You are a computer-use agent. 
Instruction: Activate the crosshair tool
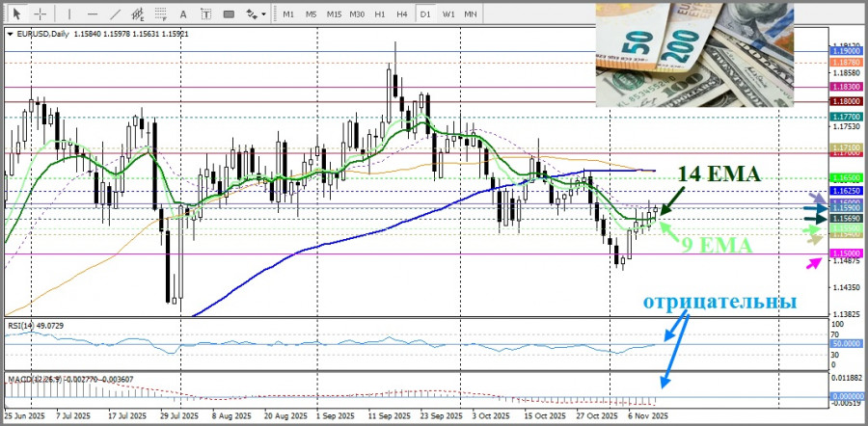(x=40, y=14)
